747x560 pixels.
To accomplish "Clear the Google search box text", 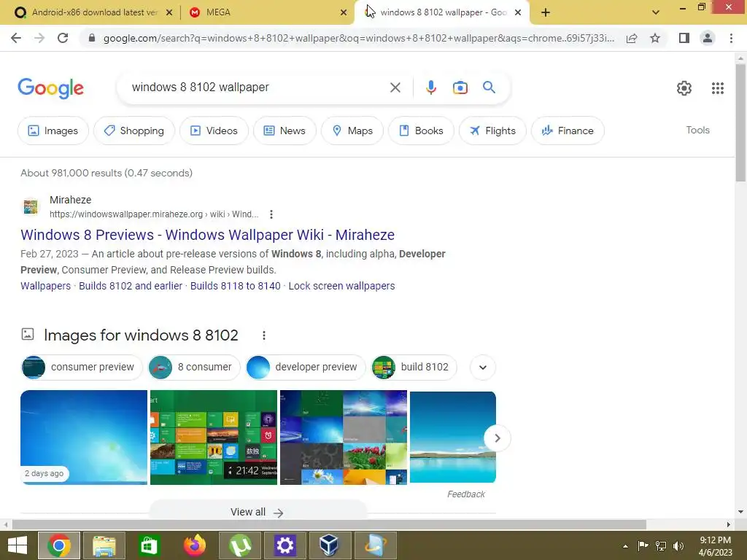I will pos(395,87).
